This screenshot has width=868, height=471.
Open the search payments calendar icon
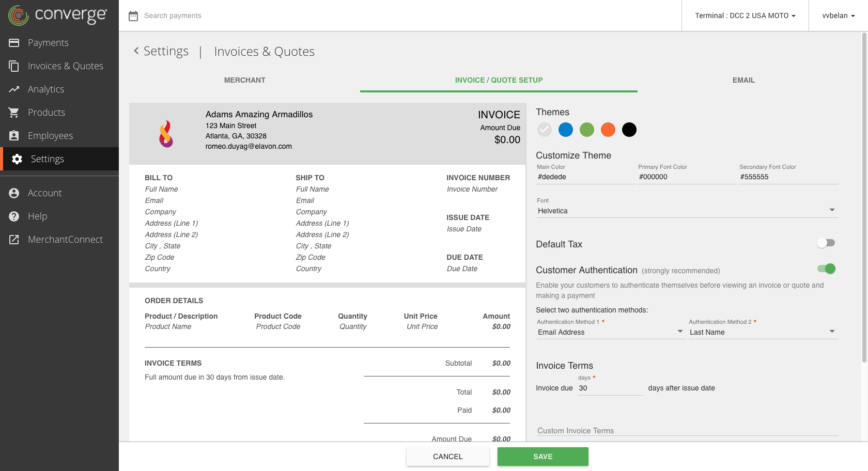133,15
